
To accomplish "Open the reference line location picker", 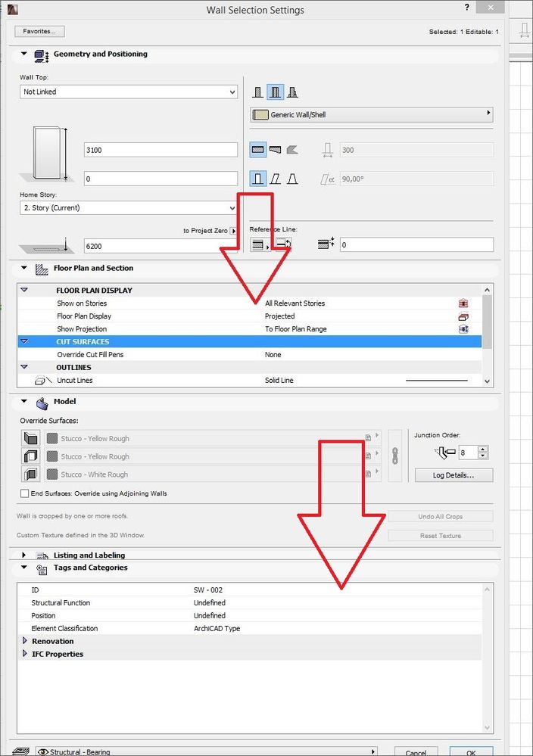I will pyautogui.click(x=260, y=245).
